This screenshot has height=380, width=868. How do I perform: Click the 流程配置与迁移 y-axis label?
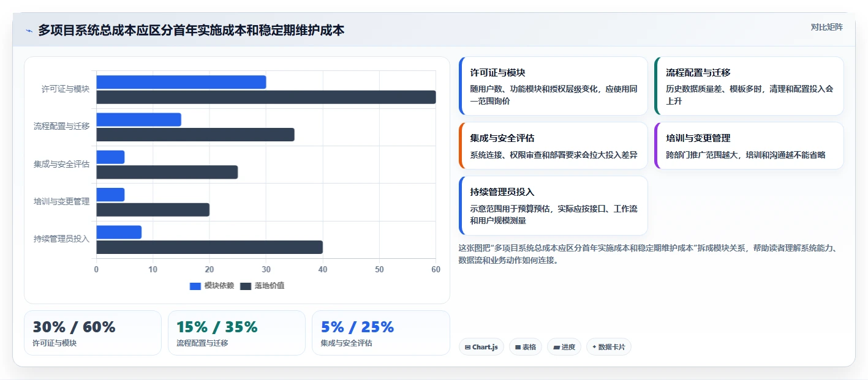click(x=62, y=127)
